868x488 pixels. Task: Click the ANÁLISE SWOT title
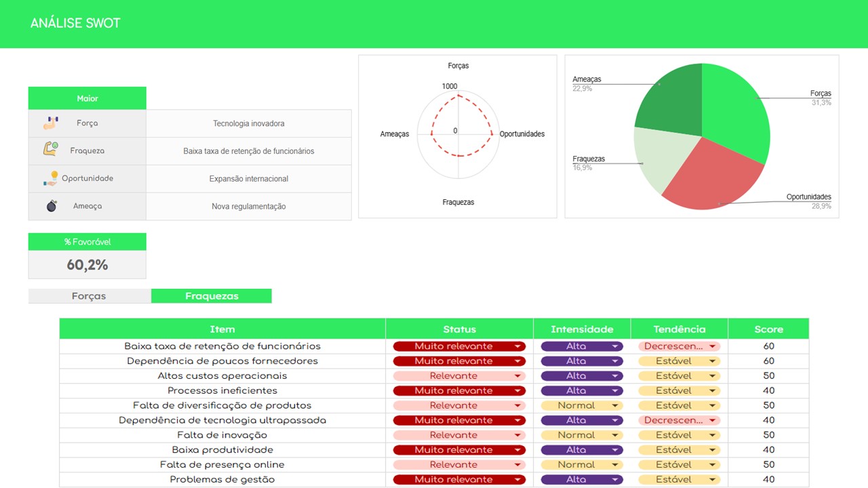click(x=75, y=23)
